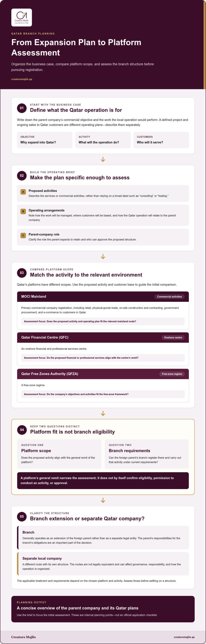Select the Onshore centre tag
Viewport: 206px width, 644px height.
tap(173, 338)
